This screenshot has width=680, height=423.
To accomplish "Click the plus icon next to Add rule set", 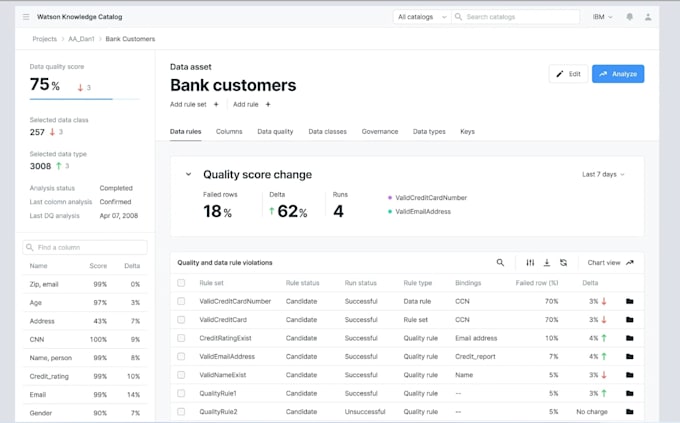I will pos(216,104).
